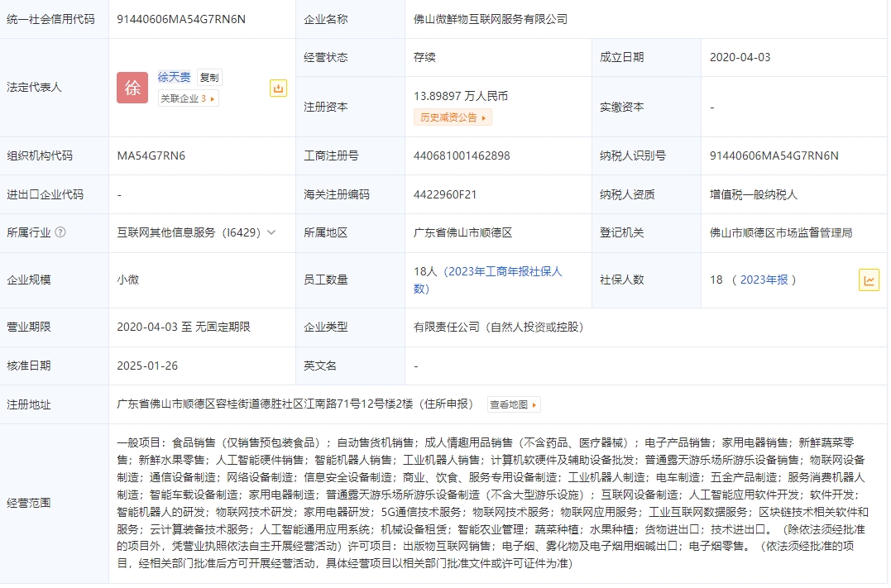Click the 营业期限 label
The image size is (891, 588).
tap(29, 327)
